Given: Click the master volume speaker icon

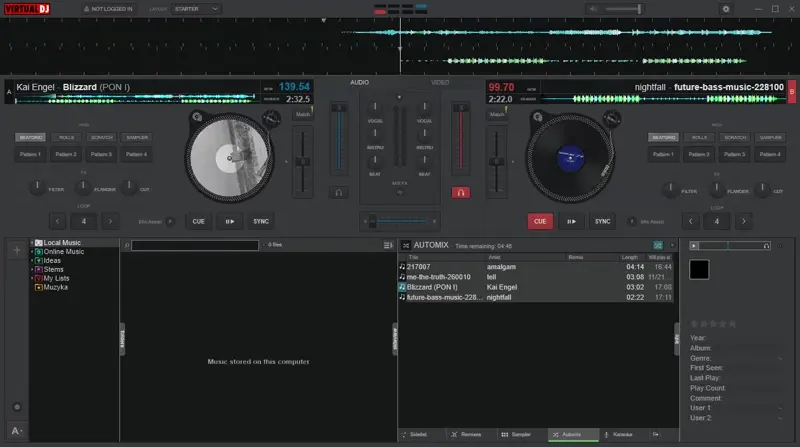Looking at the screenshot, I should point(593,9).
